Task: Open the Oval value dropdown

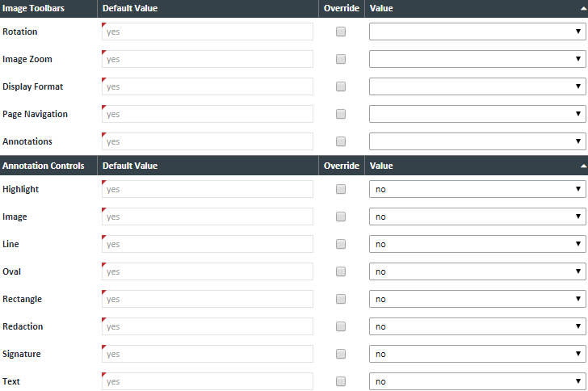Action: pos(477,271)
